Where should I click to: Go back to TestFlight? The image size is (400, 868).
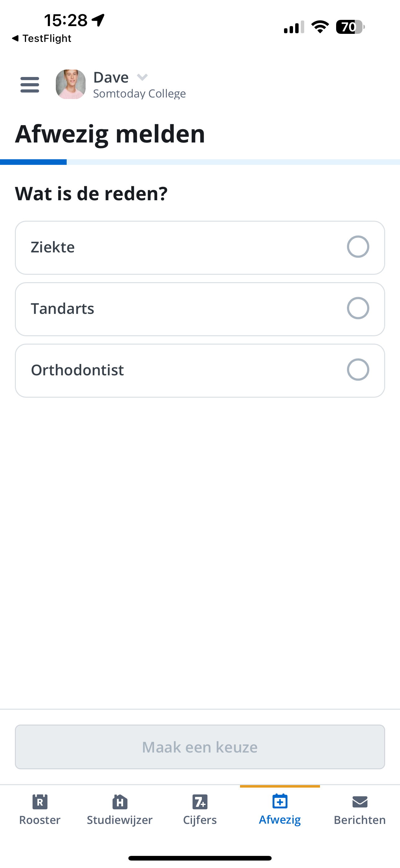point(42,38)
